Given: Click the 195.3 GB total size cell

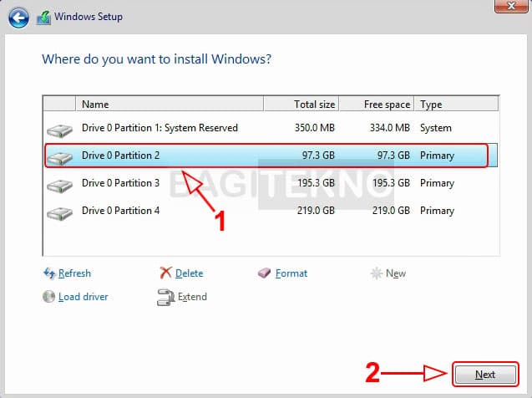Looking at the screenshot, I should (x=316, y=183).
